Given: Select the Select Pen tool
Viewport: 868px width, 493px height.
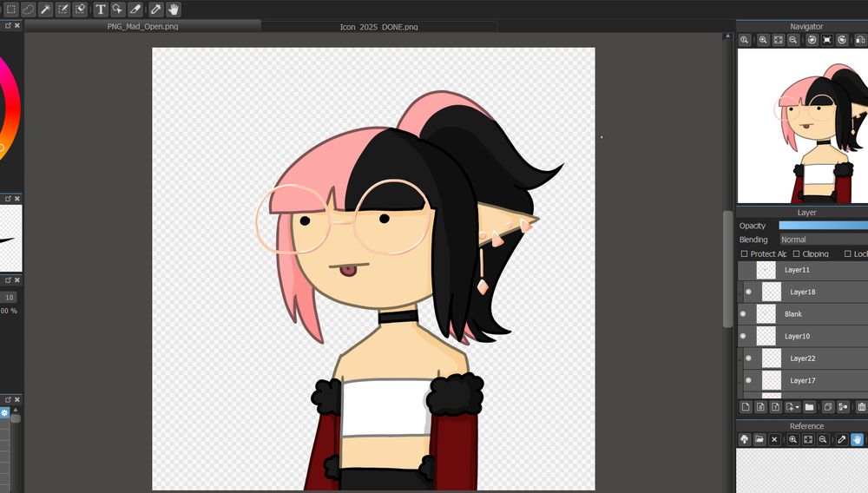Looking at the screenshot, I should point(62,9).
